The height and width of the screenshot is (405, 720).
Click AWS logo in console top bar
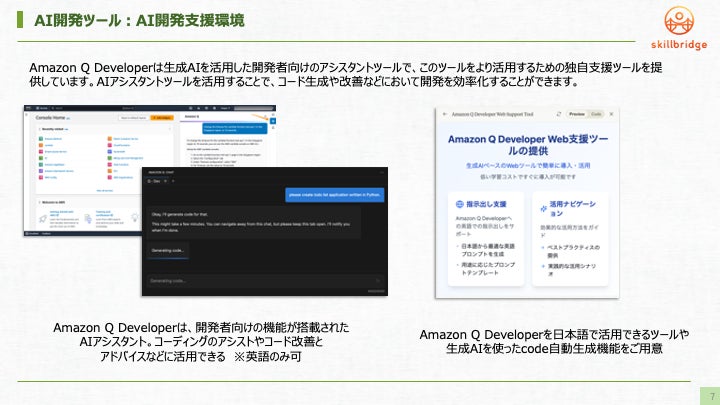[28, 108]
